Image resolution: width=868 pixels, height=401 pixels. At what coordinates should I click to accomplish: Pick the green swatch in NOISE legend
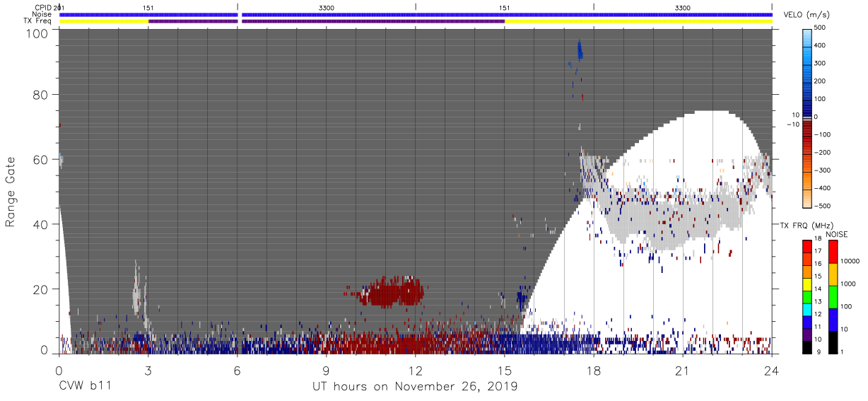tap(832, 296)
